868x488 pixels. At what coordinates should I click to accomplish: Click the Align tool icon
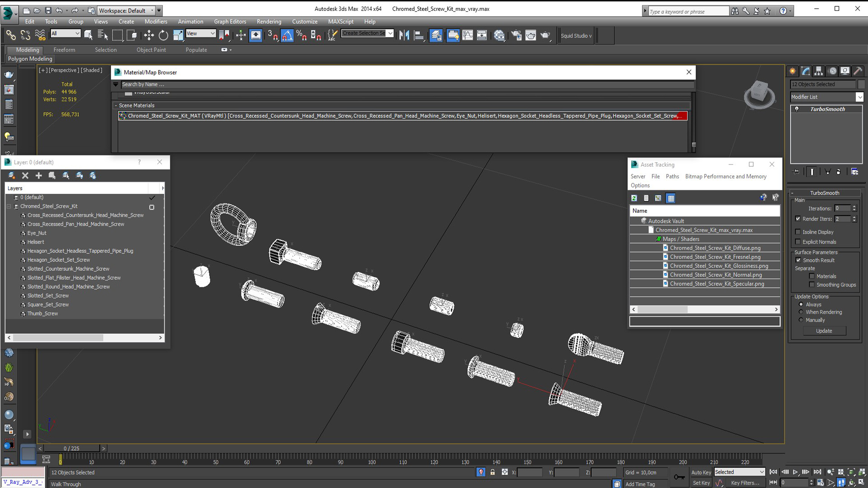click(419, 35)
